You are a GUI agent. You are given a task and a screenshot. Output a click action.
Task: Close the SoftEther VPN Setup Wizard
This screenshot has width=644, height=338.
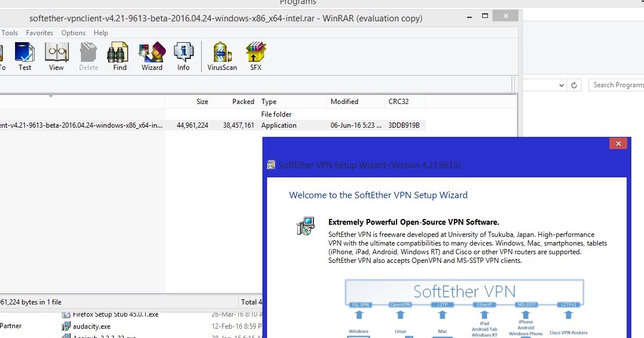point(618,143)
